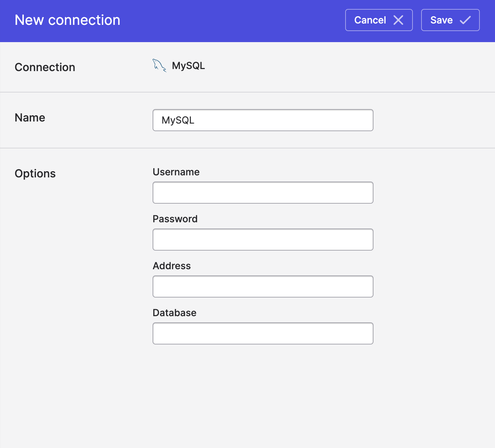The image size is (495, 448).
Task: Click the Database input field
Action: point(263,333)
